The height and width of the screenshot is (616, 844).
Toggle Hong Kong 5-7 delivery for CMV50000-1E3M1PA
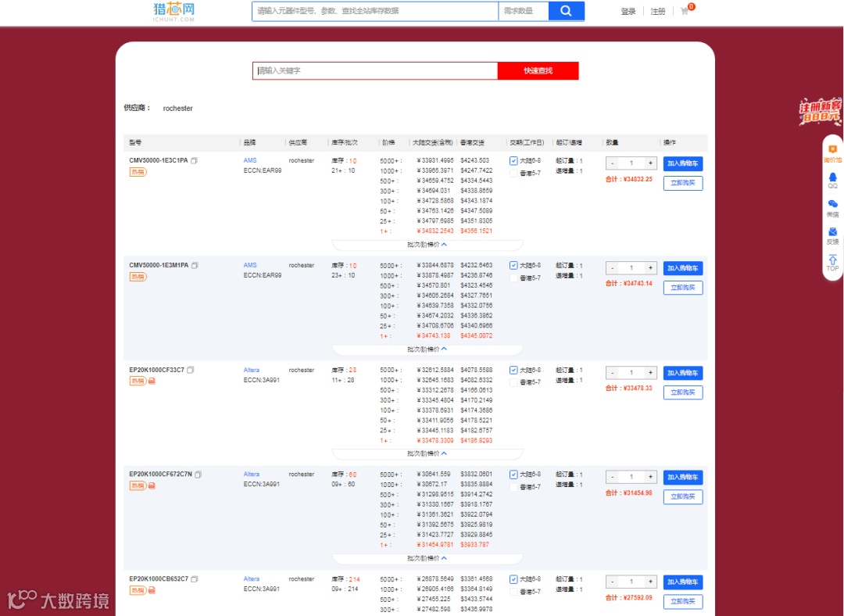(x=513, y=278)
